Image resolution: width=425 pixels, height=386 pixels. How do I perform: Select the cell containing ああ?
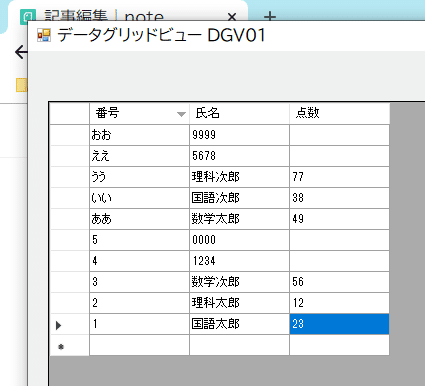139,219
